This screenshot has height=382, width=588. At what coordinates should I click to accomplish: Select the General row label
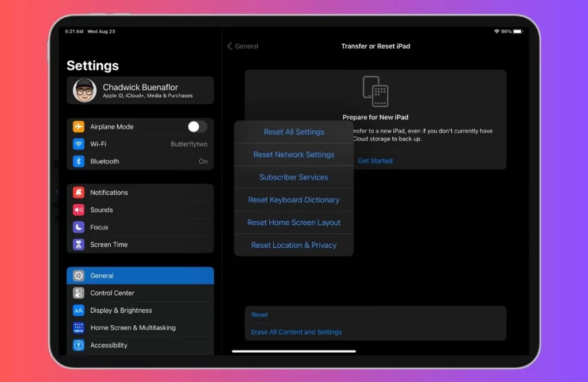click(x=102, y=276)
